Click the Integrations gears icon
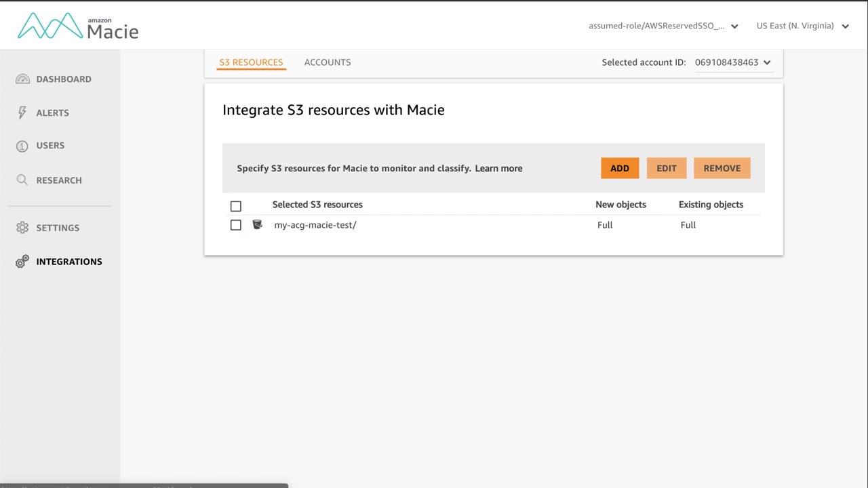The width and height of the screenshot is (868, 488). tap(22, 262)
